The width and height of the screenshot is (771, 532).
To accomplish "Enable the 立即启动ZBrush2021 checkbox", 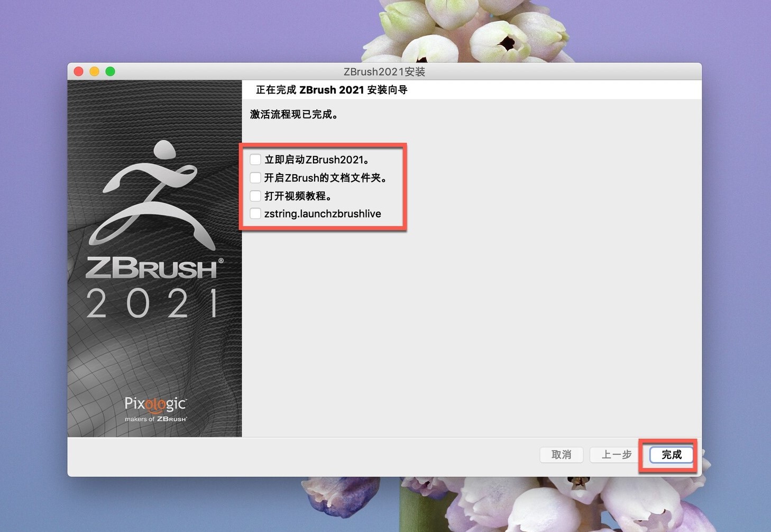I will [255, 159].
